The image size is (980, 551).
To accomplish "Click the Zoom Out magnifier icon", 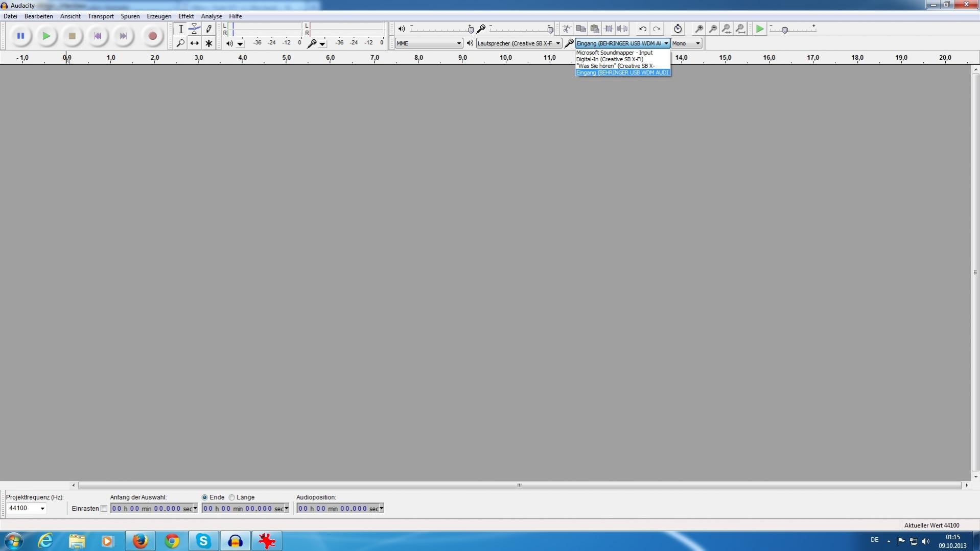I will click(713, 29).
